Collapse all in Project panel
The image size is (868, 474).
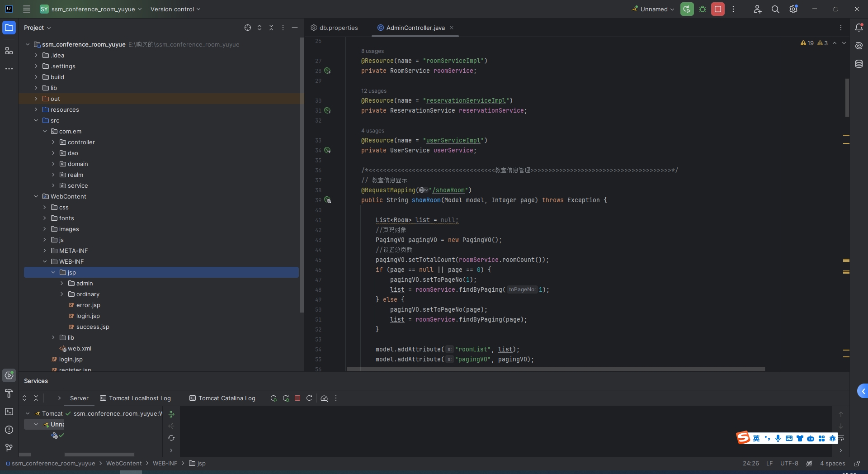pyautogui.click(x=271, y=28)
